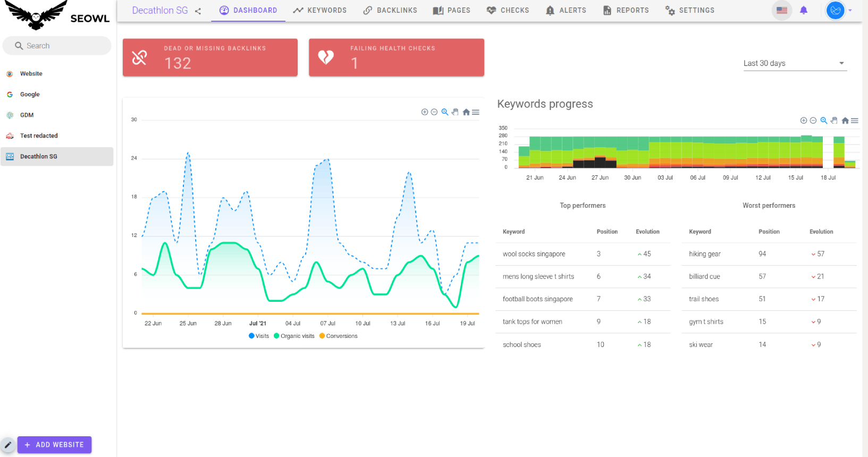Viewport: 868px width, 457px height.
Task: Click the broken heart health icon
Action: (326, 57)
